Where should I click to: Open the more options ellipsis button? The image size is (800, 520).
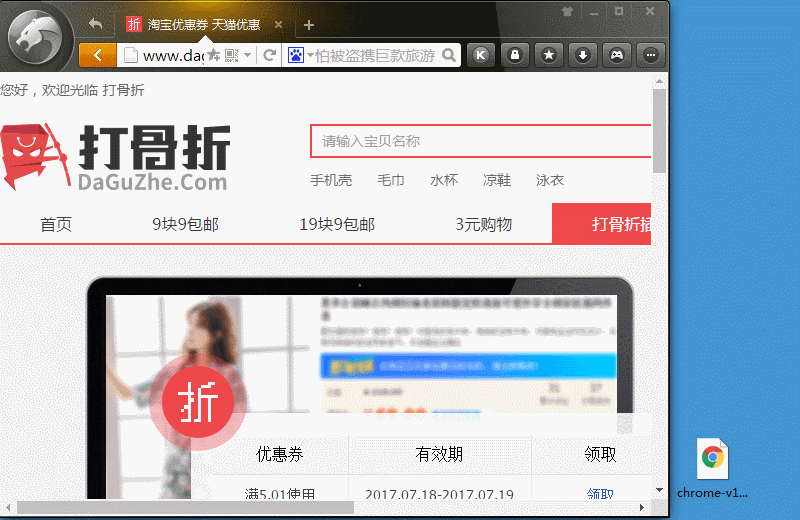pyautogui.click(x=650, y=55)
